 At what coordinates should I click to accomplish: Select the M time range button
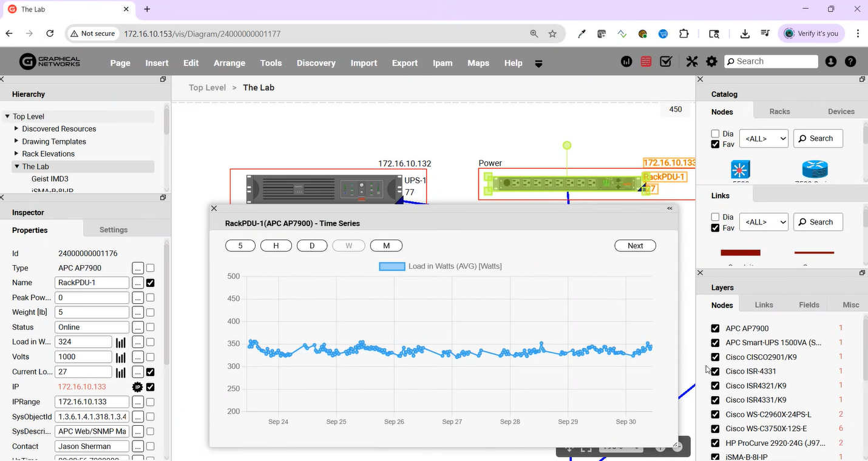coord(386,246)
